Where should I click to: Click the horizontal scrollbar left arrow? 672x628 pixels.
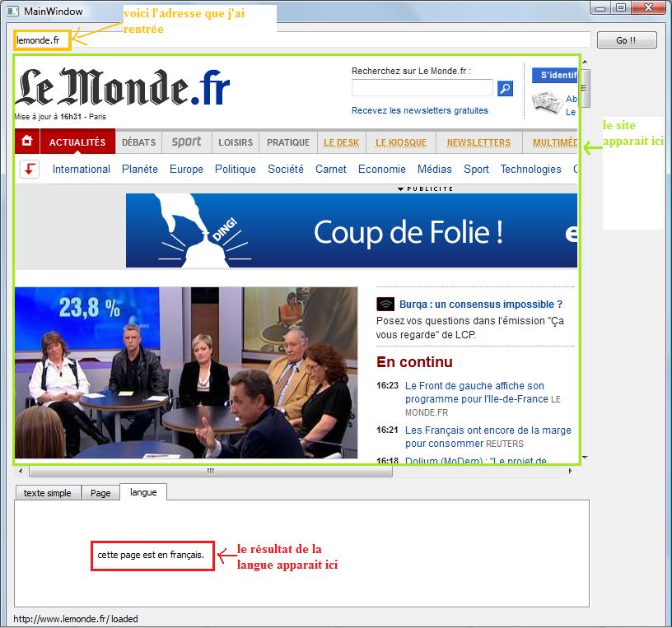(21, 471)
